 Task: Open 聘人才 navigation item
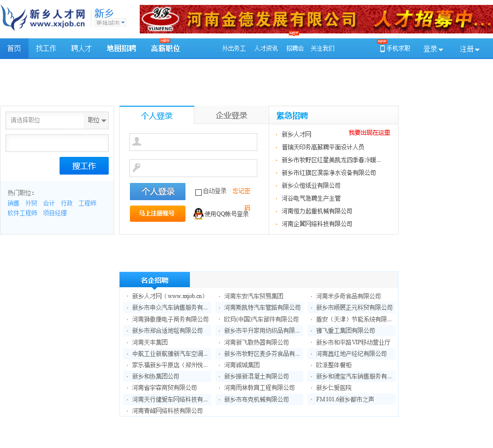(81, 48)
